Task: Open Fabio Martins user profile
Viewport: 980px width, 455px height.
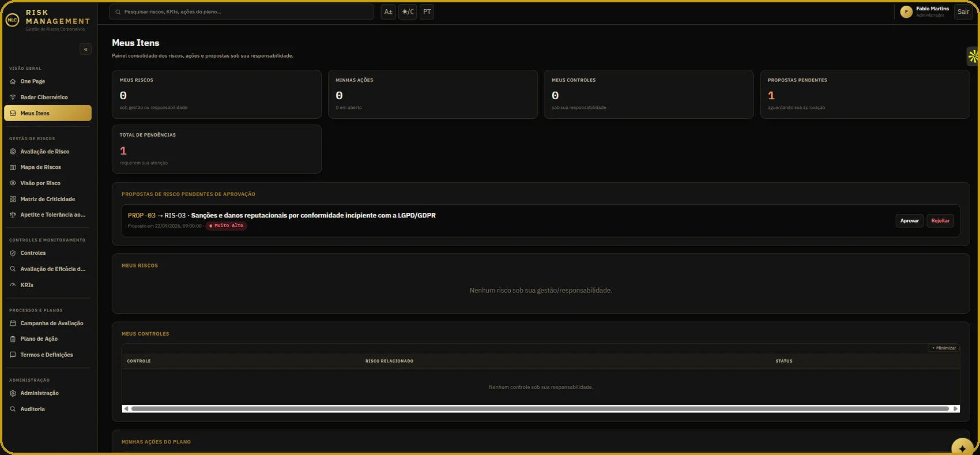Action: click(924, 12)
